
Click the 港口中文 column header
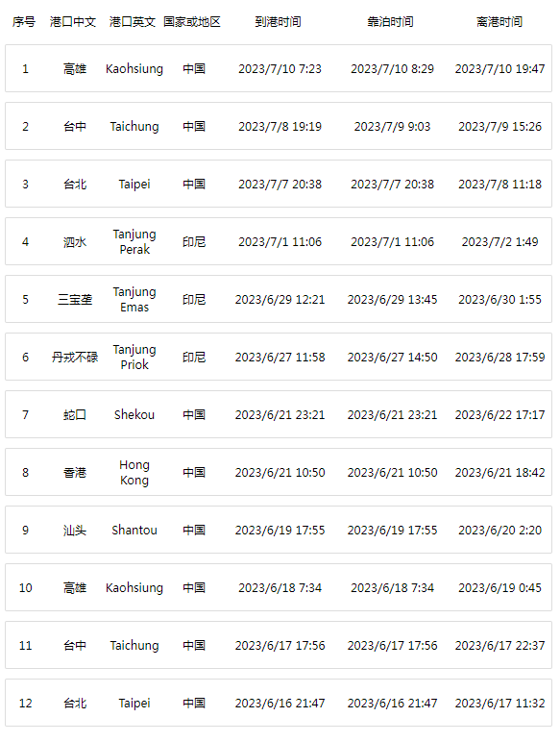[73, 22]
